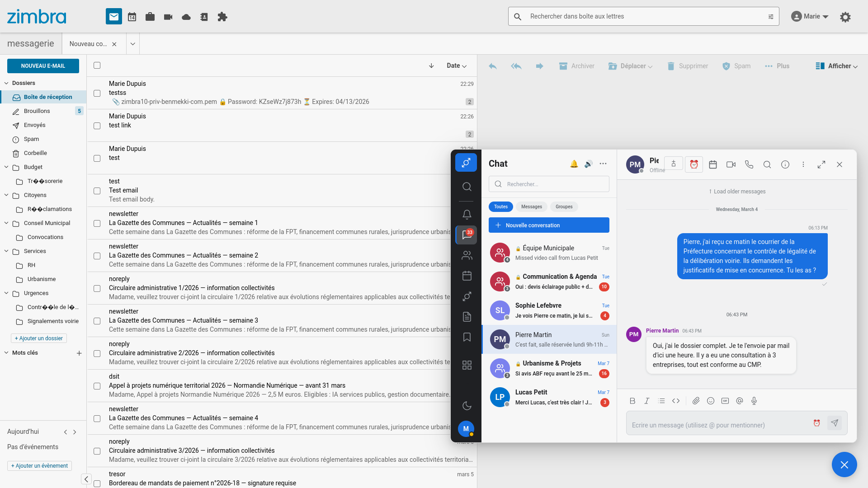Screen dimensions: 868x488
Task: Start a video call with Pierre Martin
Action: (731, 164)
